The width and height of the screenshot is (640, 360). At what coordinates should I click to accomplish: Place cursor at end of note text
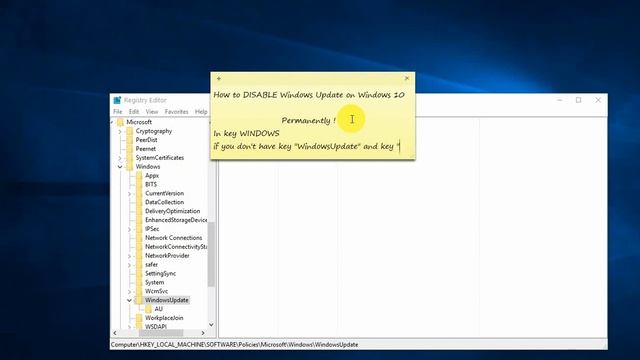coord(400,146)
